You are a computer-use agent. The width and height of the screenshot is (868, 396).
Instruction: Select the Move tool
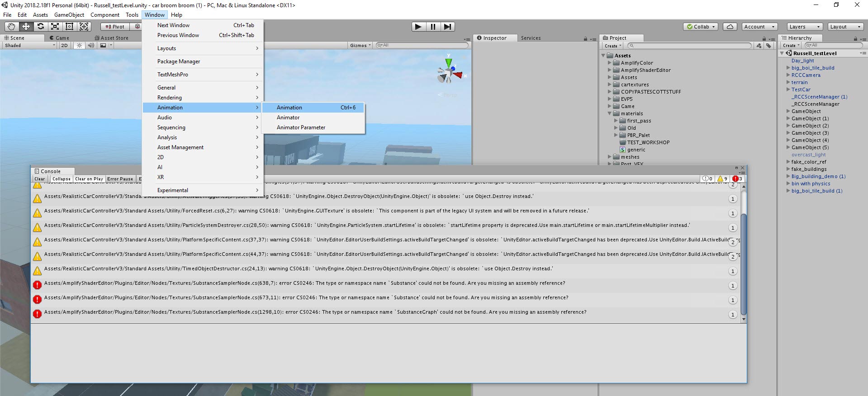(26, 27)
